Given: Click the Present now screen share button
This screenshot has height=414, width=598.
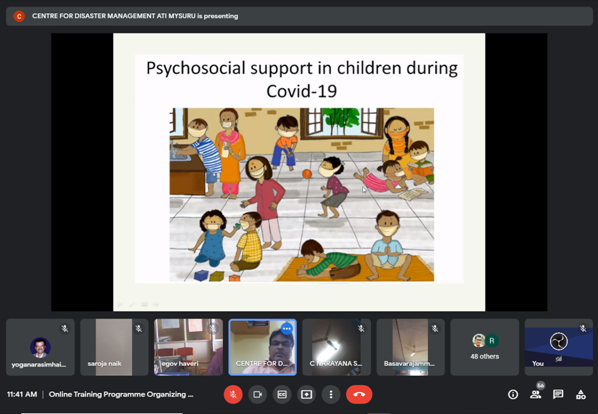Looking at the screenshot, I should tap(306, 394).
